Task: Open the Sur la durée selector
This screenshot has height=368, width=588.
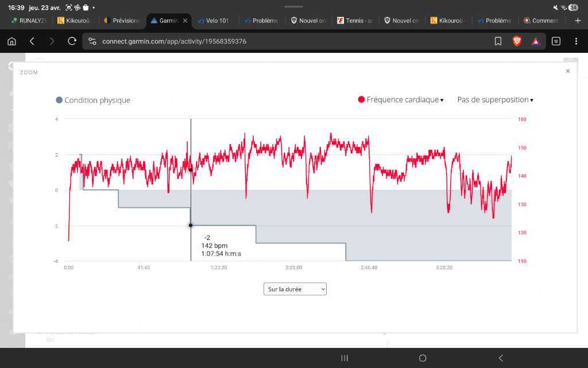Action: pyautogui.click(x=295, y=289)
